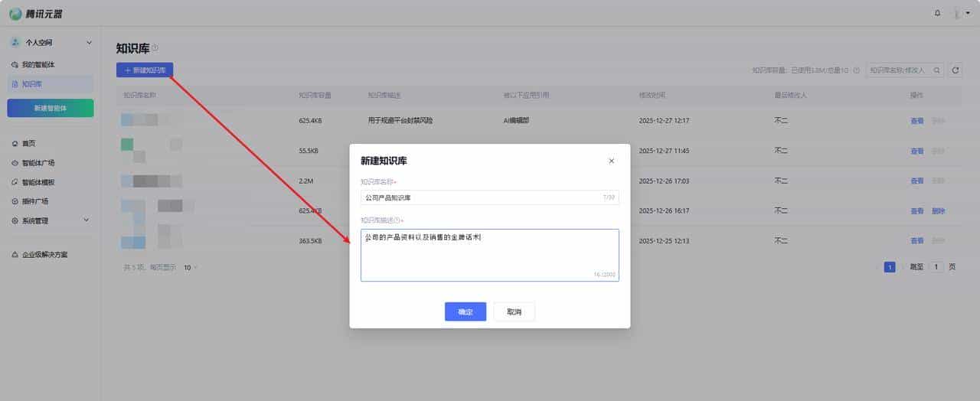
Task: Click 查看 for the 12-26 16:17 row
Action: click(917, 211)
